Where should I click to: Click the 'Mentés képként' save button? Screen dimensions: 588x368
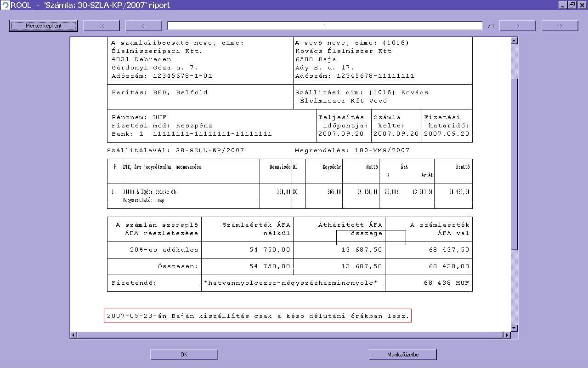pos(44,26)
